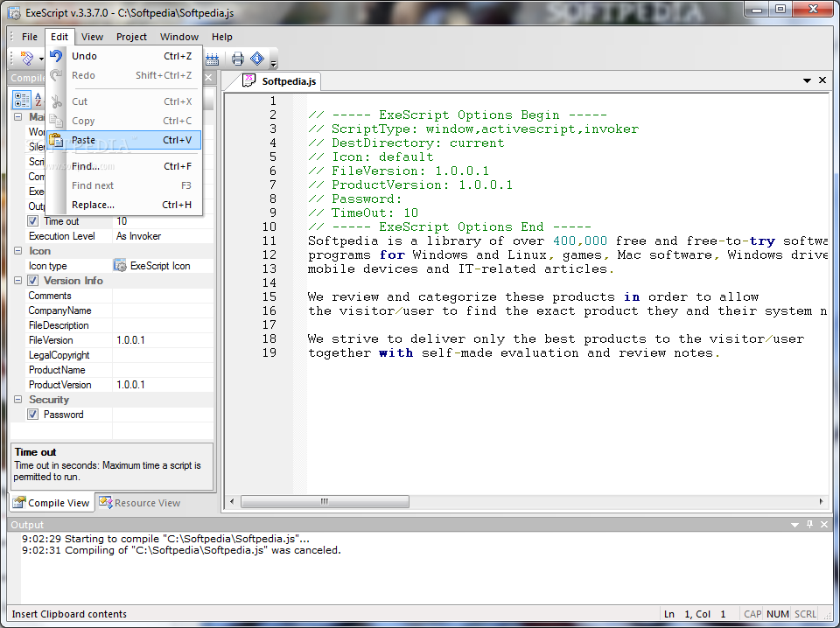Image resolution: width=840 pixels, height=628 pixels.
Task: Click the CAP indicator in the status bar
Action: pyautogui.click(x=752, y=614)
